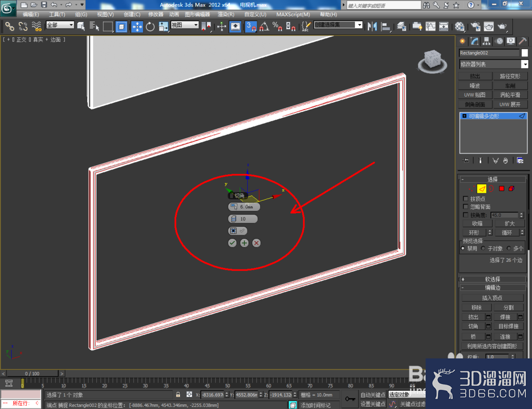The image size is (532, 409).
Task: Open the 全部 selection filter dropdown
Action: [x=60, y=25]
